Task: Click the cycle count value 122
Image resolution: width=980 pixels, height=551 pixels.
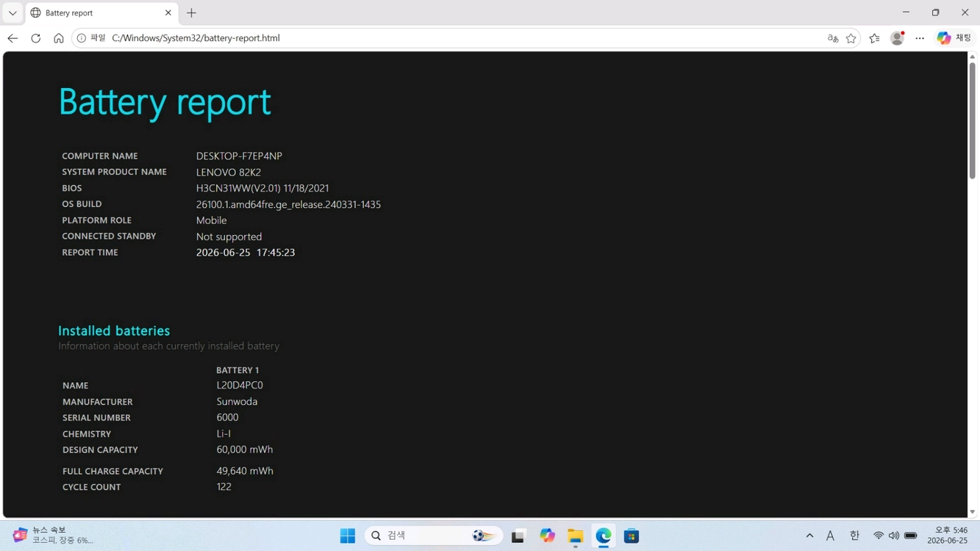Action: tap(224, 486)
